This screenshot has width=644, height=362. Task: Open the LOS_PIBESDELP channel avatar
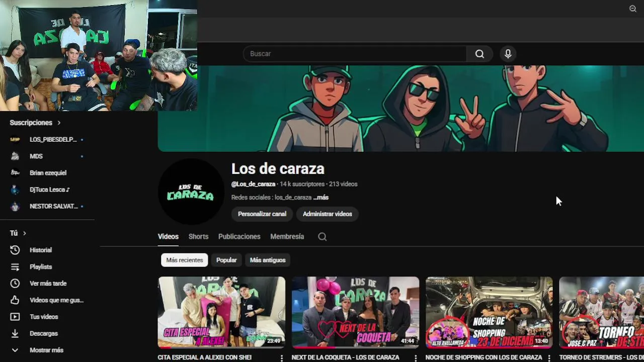[x=15, y=139]
